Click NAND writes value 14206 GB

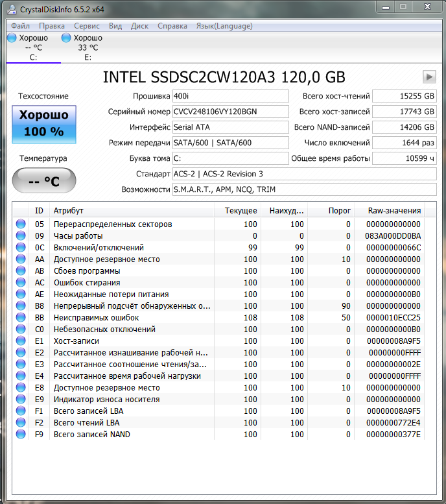(405, 127)
